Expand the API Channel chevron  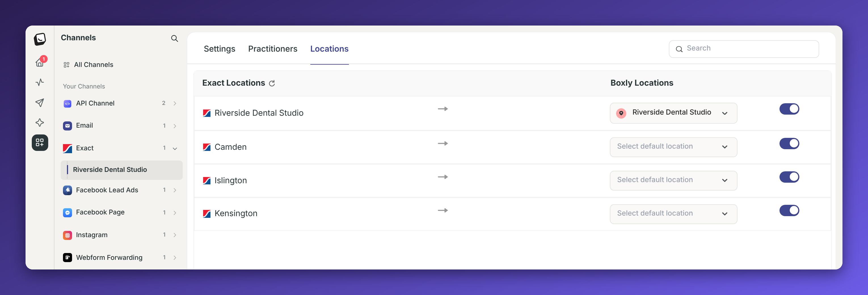pos(175,103)
